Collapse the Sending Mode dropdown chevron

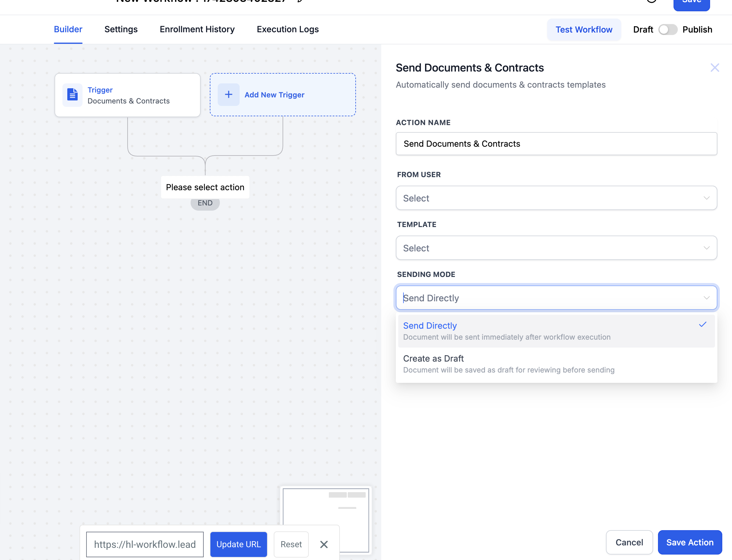[707, 298]
